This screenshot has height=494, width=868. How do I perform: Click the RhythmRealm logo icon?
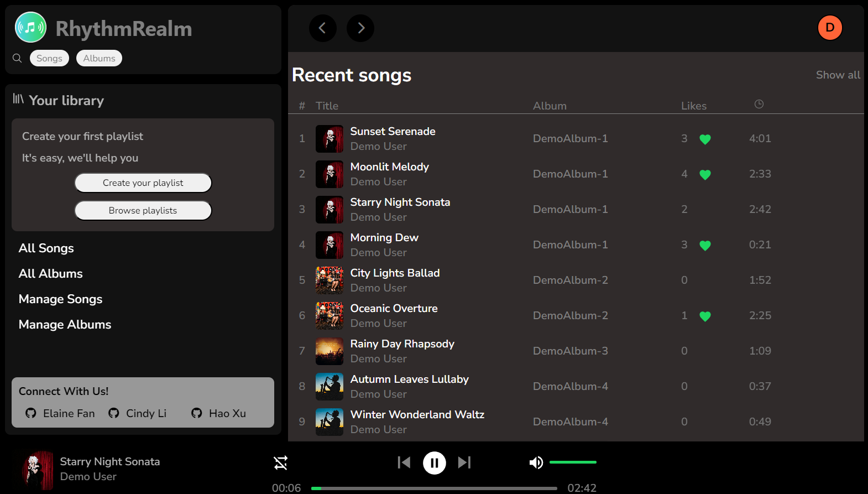[x=31, y=27]
